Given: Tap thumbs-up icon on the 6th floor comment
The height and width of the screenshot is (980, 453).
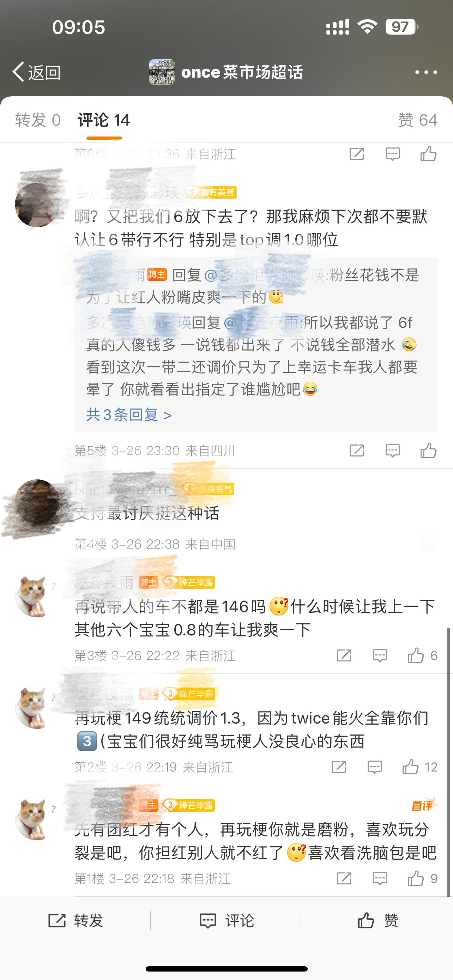Looking at the screenshot, I should tap(428, 153).
